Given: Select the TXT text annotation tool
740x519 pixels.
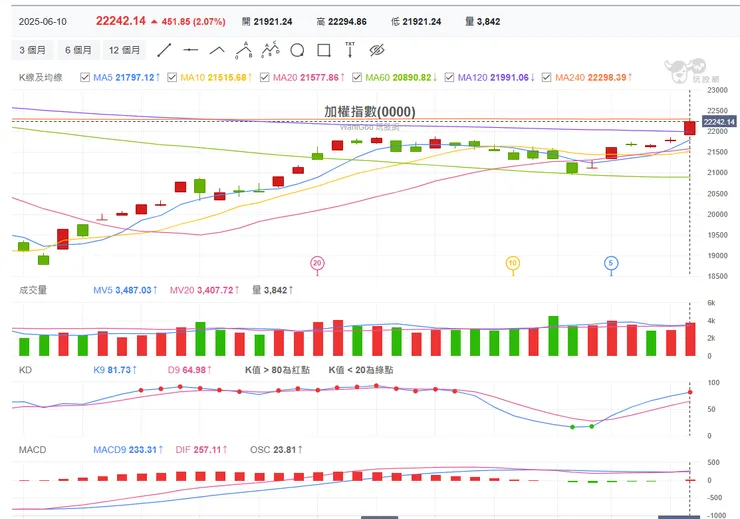Looking at the screenshot, I should tap(350, 50).
